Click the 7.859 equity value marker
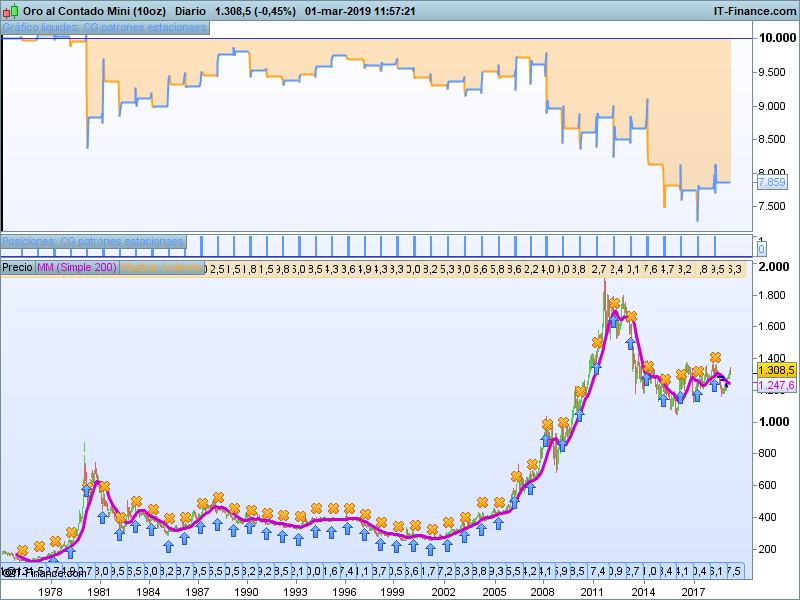The width and height of the screenshot is (800, 600). click(x=772, y=182)
